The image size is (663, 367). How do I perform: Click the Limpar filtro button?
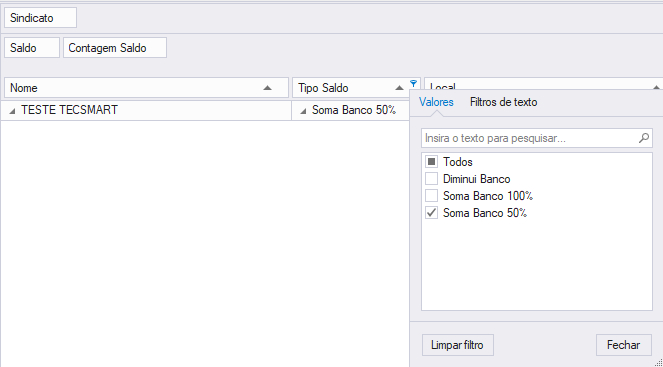[x=458, y=345]
